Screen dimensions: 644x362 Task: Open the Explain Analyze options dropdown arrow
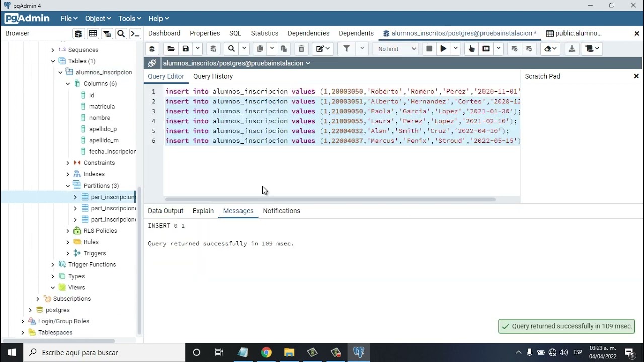[498, 49]
